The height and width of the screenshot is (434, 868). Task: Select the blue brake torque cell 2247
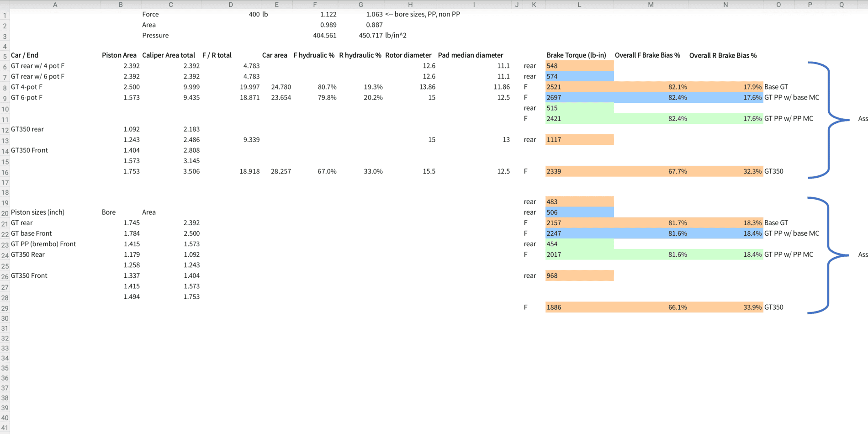click(579, 233)
